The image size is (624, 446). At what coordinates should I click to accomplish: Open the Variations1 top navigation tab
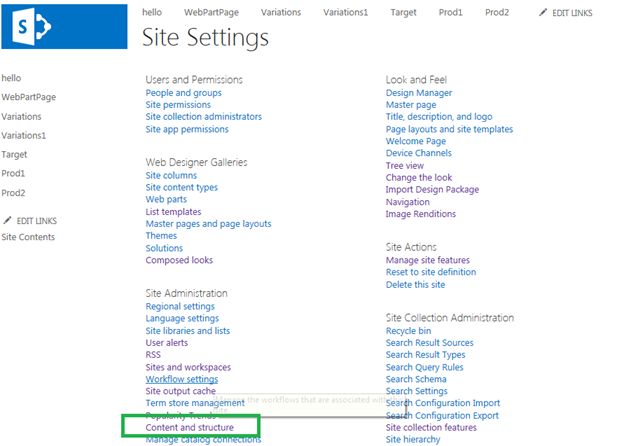click(344, 12)
